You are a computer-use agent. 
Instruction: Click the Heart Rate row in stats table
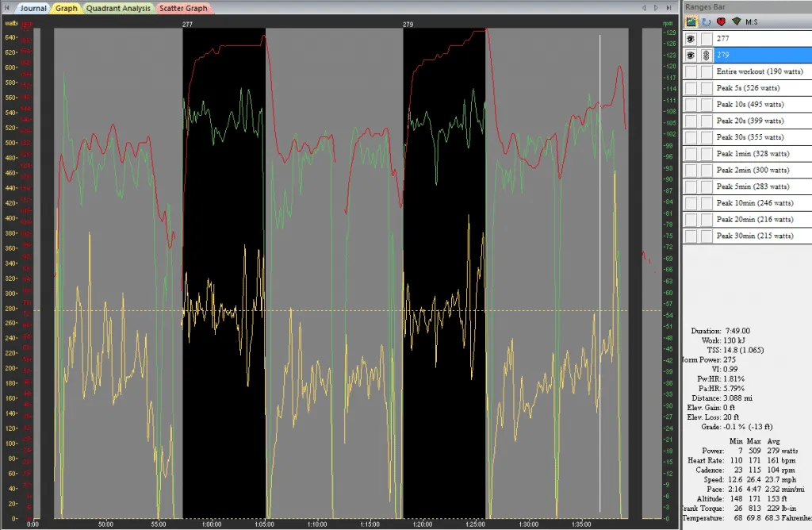(741, 461)
